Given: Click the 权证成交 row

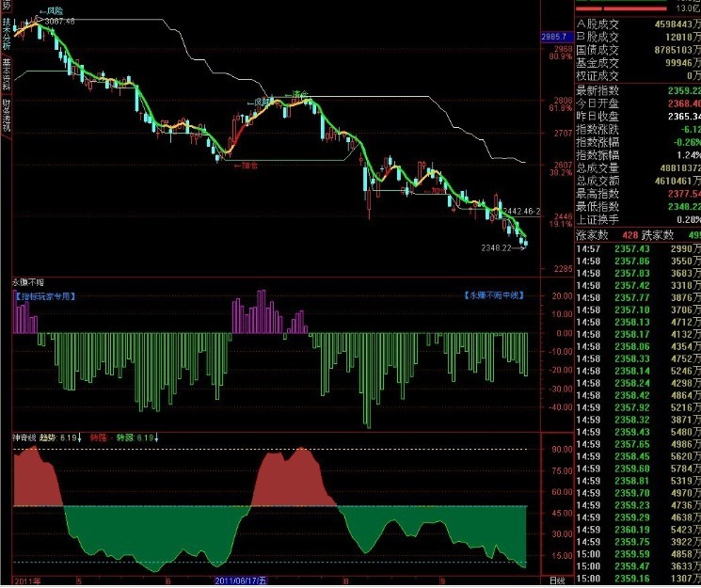Looking at the screenshot, I should click(638, 76).
